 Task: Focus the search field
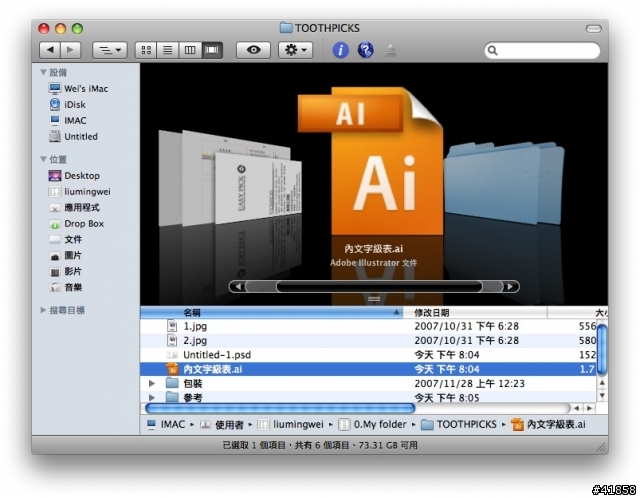point(542,50)
